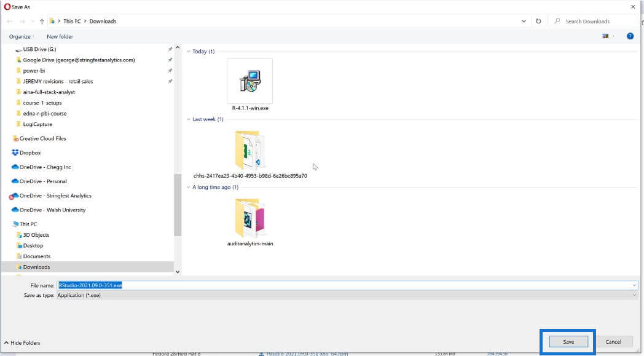The width and height of the screenshot is (644, 356).
Task: Click pin icon next to USB Drive (G:)
Action: point(170,49)
